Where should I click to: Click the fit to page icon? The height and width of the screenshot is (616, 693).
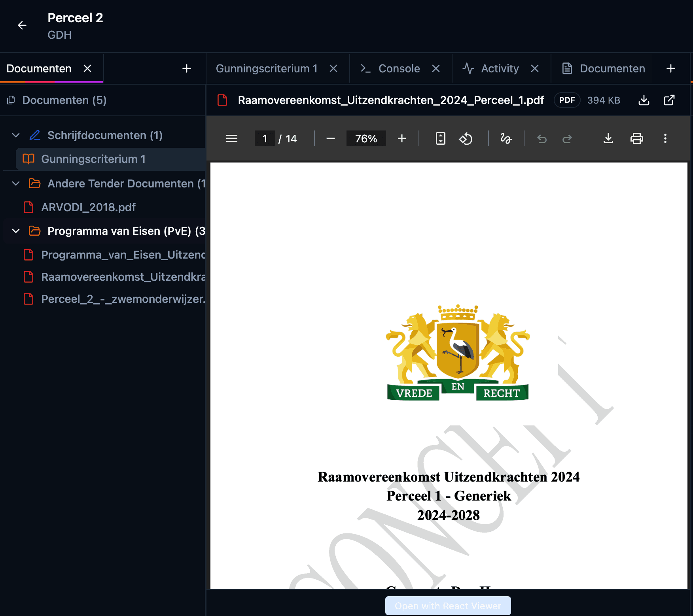coord(441,138)
